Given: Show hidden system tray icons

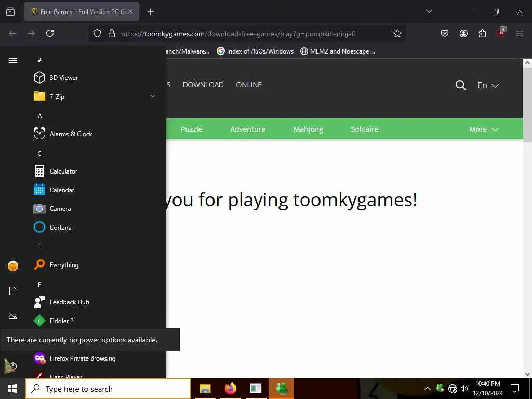Looking at the screenshot, I should [x=428, y=389].
